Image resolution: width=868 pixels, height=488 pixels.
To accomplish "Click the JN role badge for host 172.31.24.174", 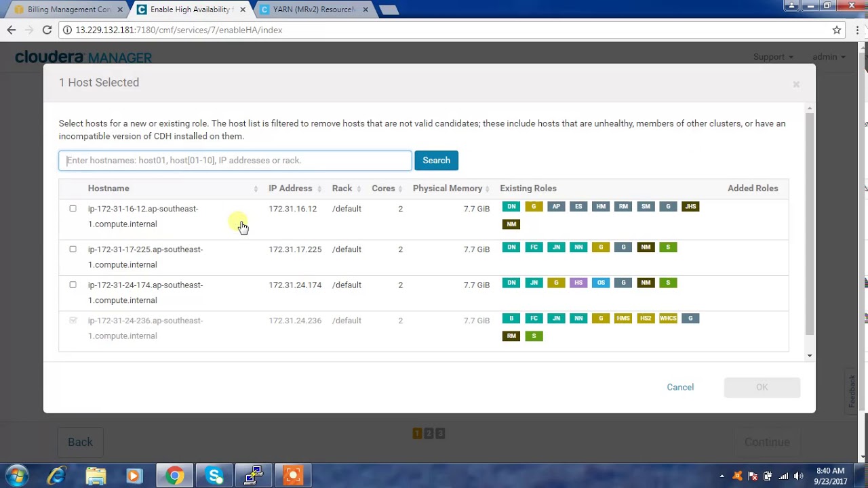I will click(534, 283).
